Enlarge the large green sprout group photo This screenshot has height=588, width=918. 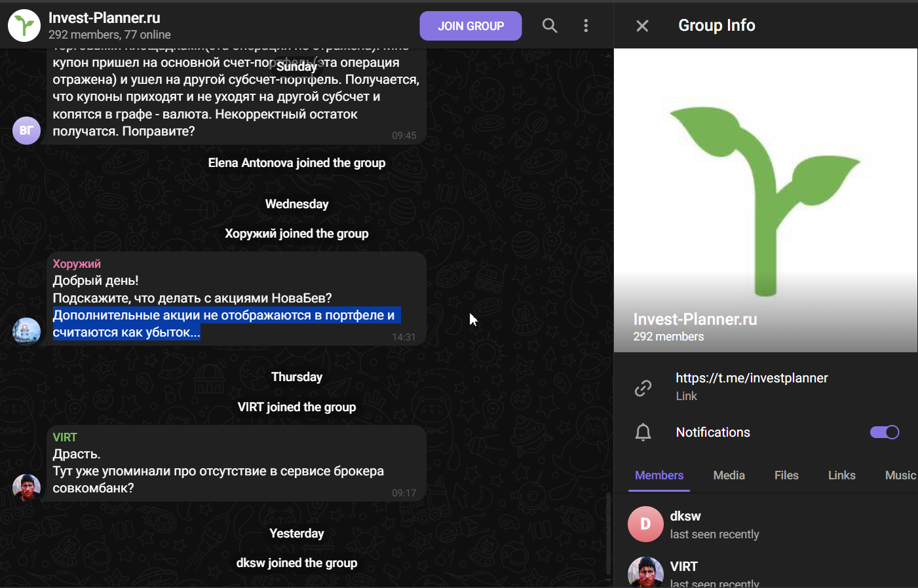765,200
